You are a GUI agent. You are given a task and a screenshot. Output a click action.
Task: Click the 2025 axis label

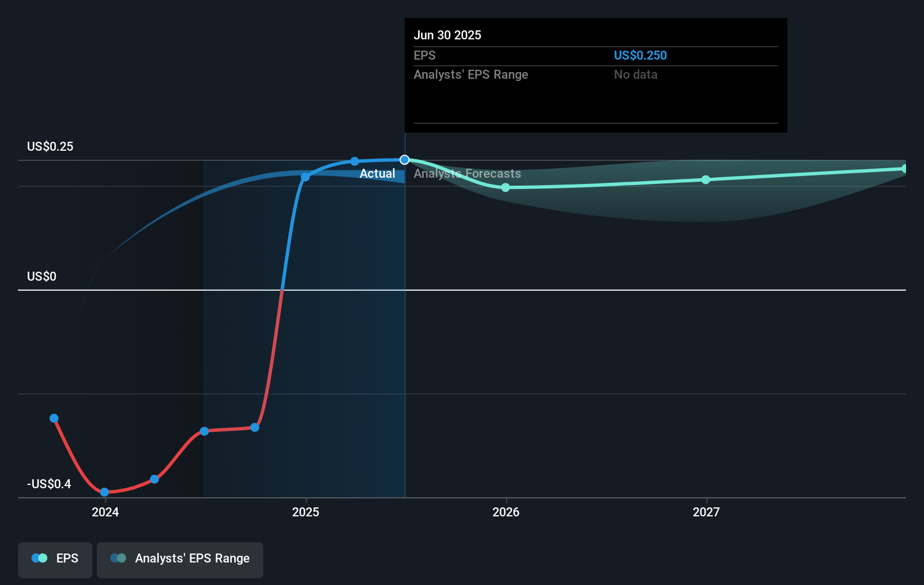(x=305, y=512)
